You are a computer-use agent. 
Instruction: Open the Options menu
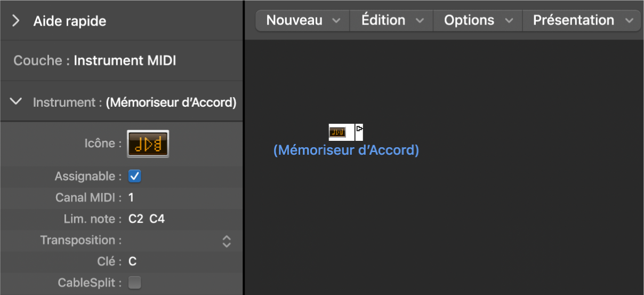[x=478, y=20]
